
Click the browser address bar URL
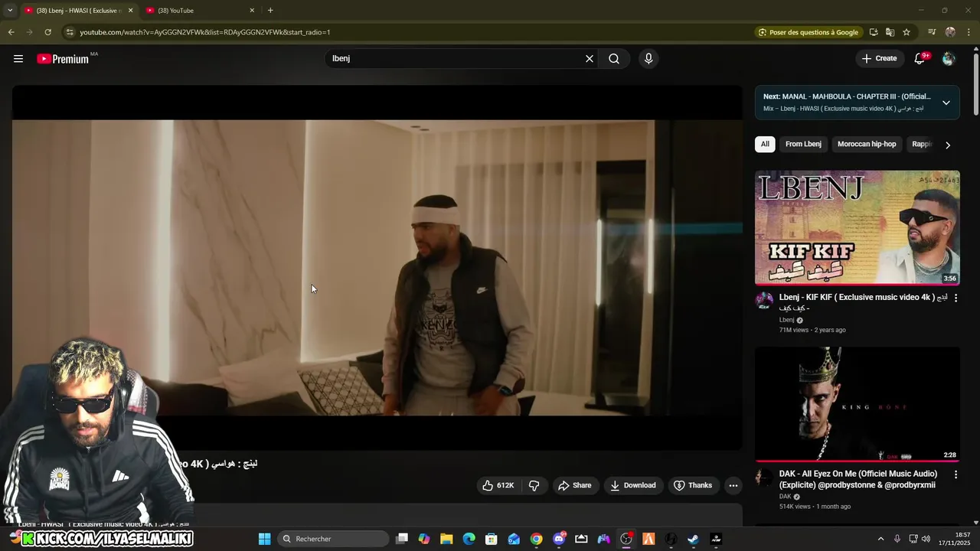(205, 32)
